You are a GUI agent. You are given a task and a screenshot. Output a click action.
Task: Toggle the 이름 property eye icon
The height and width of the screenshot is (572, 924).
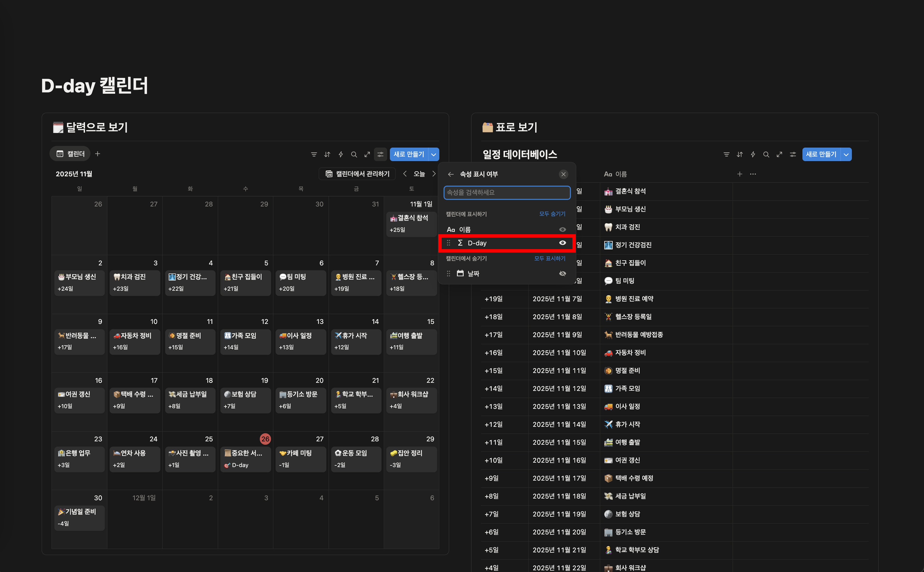[562, 230]
